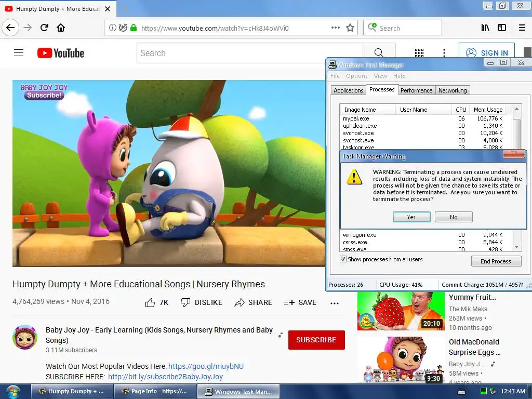Click the browser search box
Image resolution: width=532 pixels, height=399 pixels.
403,28
